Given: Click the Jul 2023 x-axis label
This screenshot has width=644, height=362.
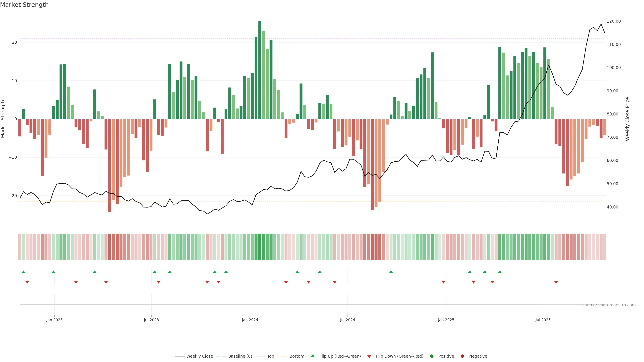Looking at the screenshot, I should click(151, 320).
